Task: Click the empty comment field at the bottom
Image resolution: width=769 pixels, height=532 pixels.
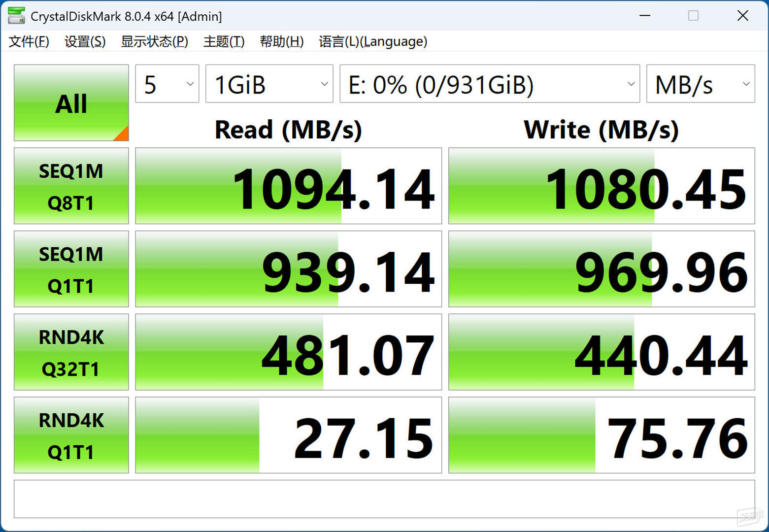Action: [384, 499]
